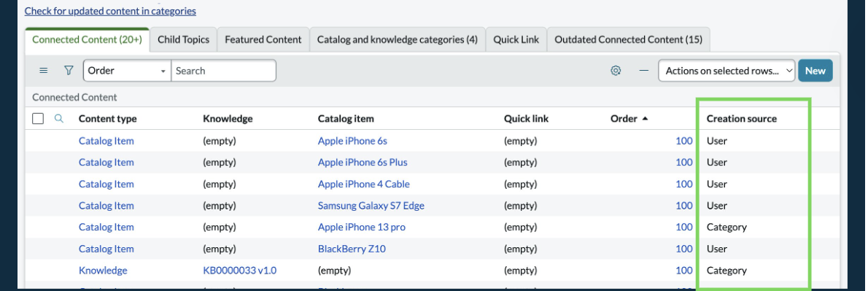Toggle column search magnifier icon

tap(58, 118)
